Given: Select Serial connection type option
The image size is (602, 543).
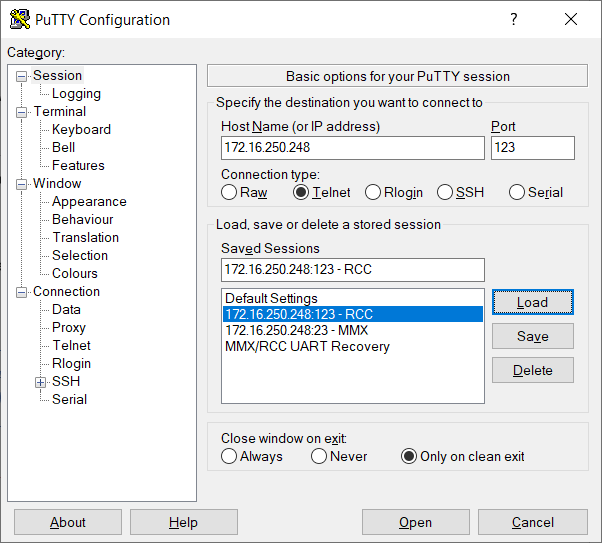Looking at the screenshot, I should tap(517, 192).
